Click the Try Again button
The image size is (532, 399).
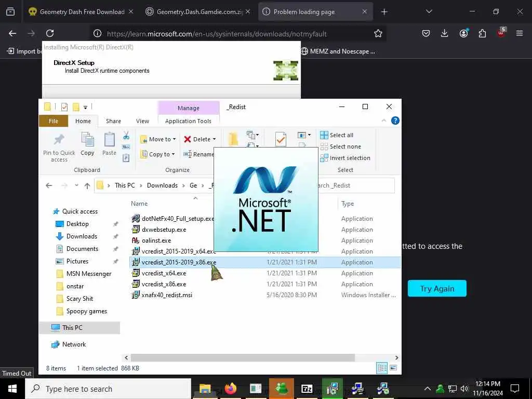pos(437,288)
